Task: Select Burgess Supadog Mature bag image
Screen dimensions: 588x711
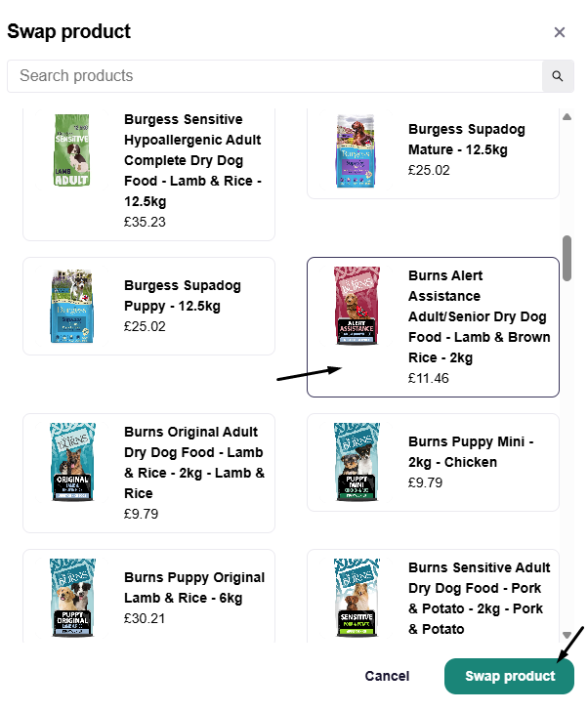Action: (x=356, y=150)
